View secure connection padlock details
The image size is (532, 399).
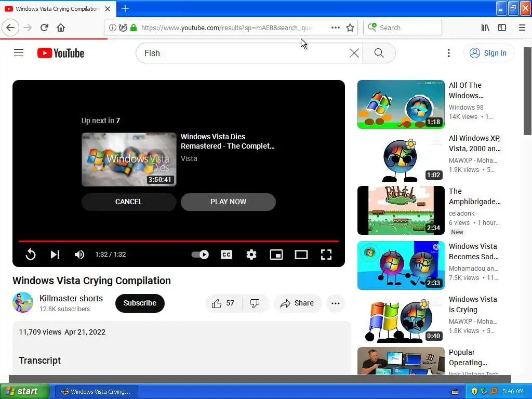click(x=134, y=28)
